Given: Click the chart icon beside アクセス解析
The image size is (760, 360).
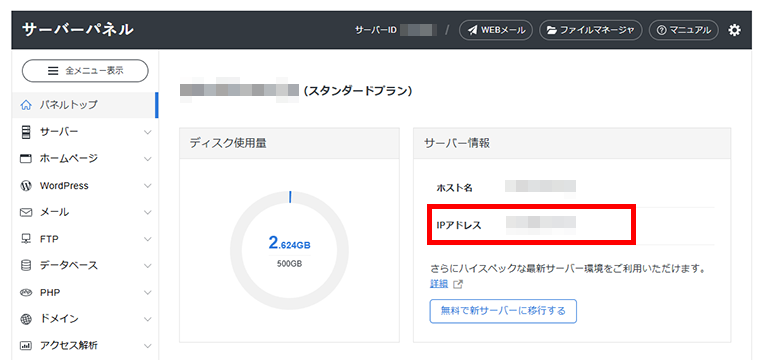Looking at the screenshot, I should point(26,346).
